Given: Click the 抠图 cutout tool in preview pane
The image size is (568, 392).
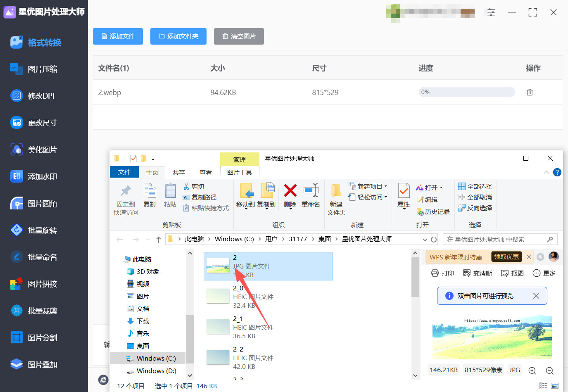Looking at the screenshot, I should coord(512,273).
